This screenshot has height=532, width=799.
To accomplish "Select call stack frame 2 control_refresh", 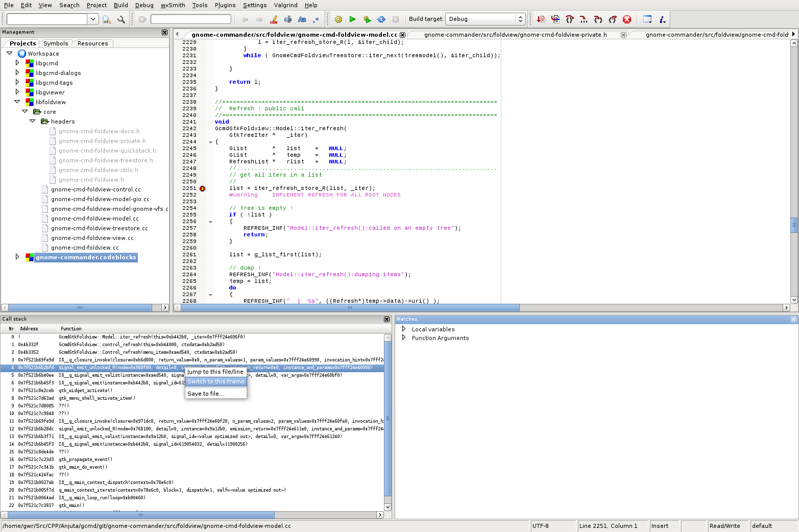I will pos(191,352).
